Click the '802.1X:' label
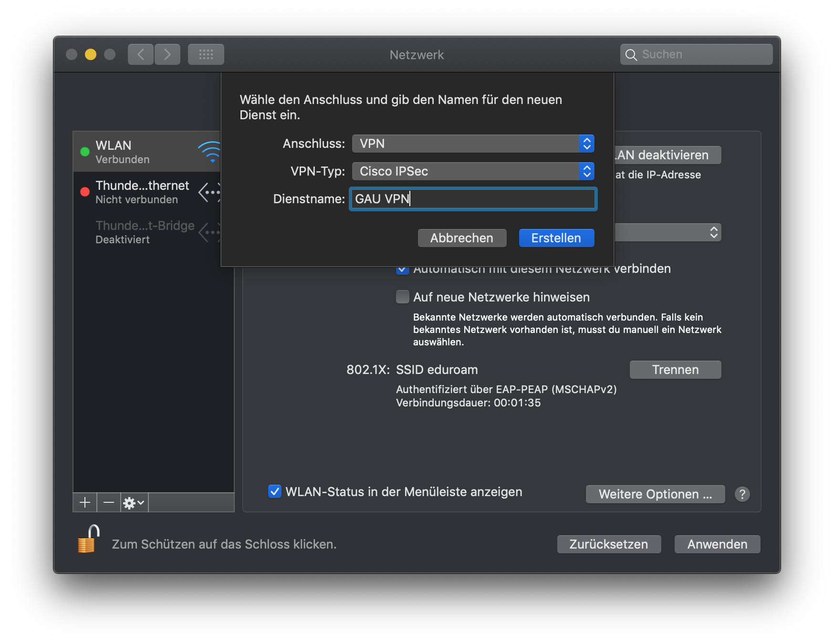 coord(368,370)
